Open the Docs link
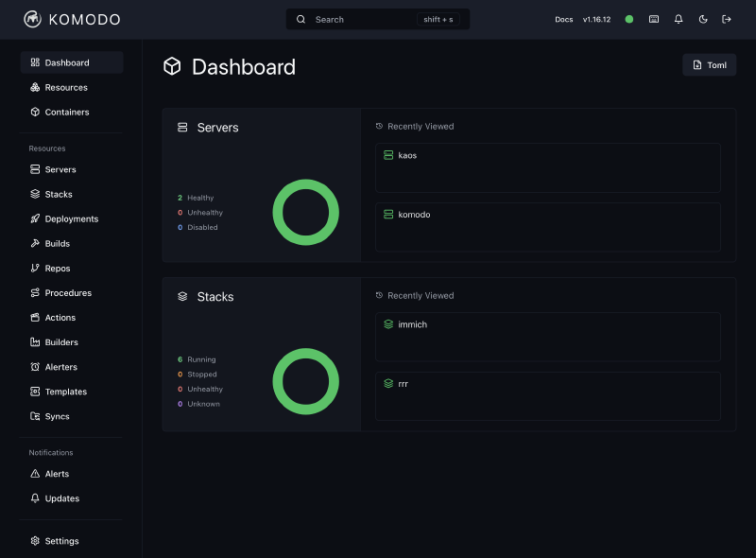This screenshot has width=756, height=558. coord(564,19)
